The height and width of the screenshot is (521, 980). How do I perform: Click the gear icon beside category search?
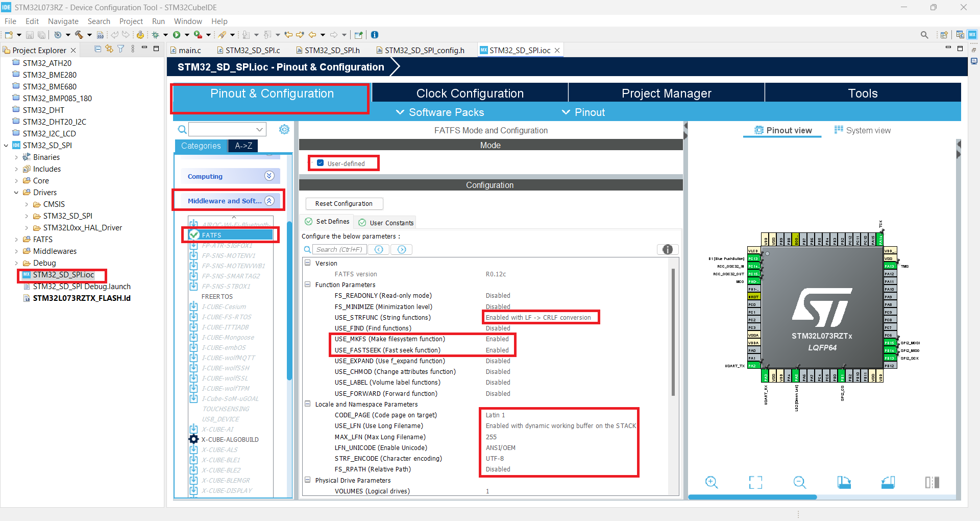coord(284,130)
